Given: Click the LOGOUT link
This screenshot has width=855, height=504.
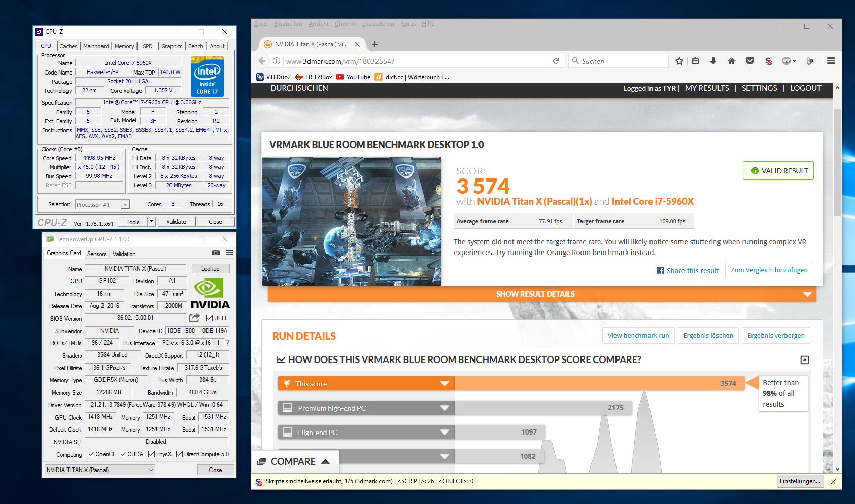Looking at the screenshot, I should point(805,88).
